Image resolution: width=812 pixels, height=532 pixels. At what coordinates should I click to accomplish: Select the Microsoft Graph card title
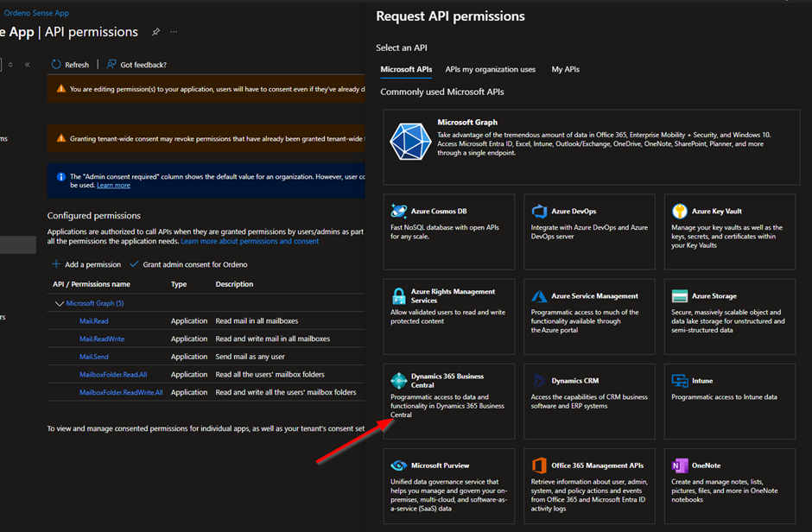click(x=467, y=122)
